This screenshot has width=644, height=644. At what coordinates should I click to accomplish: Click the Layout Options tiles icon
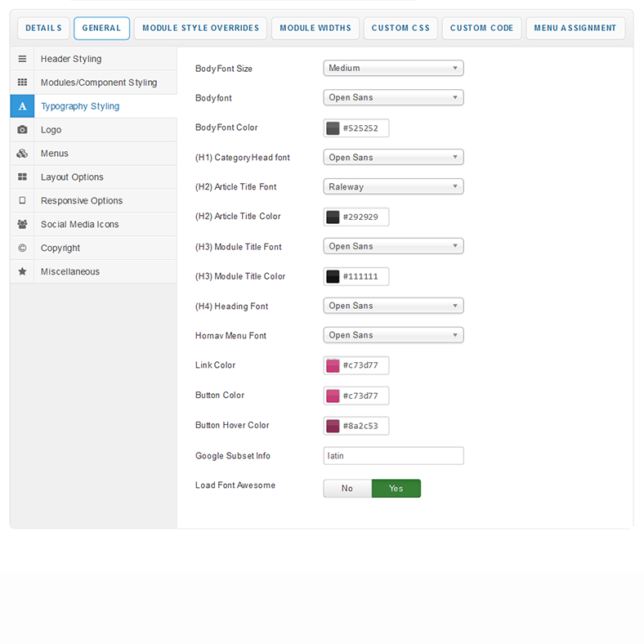(x=22, y=177)
